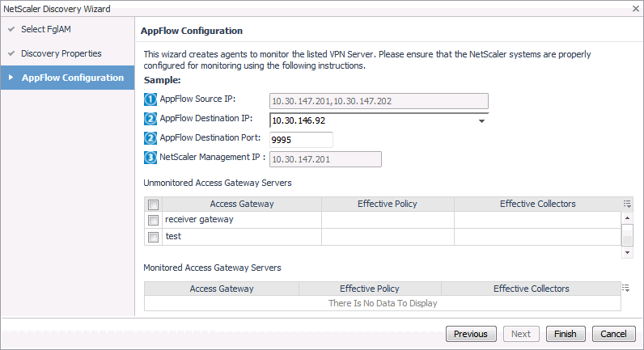Close the NetScaler Discovery Wizard dialog
The image size is (644, 350).
pyautogui.click(x=635, y=9)
